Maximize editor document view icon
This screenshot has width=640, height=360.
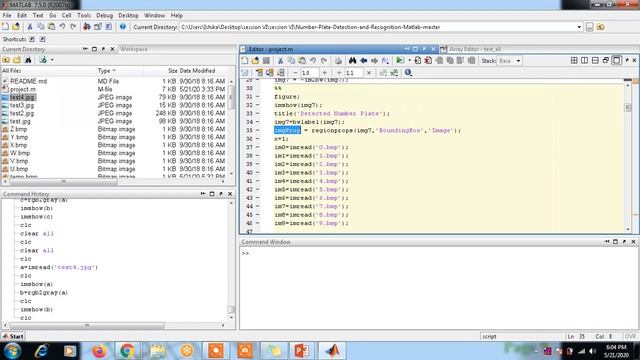coord(617,60)
